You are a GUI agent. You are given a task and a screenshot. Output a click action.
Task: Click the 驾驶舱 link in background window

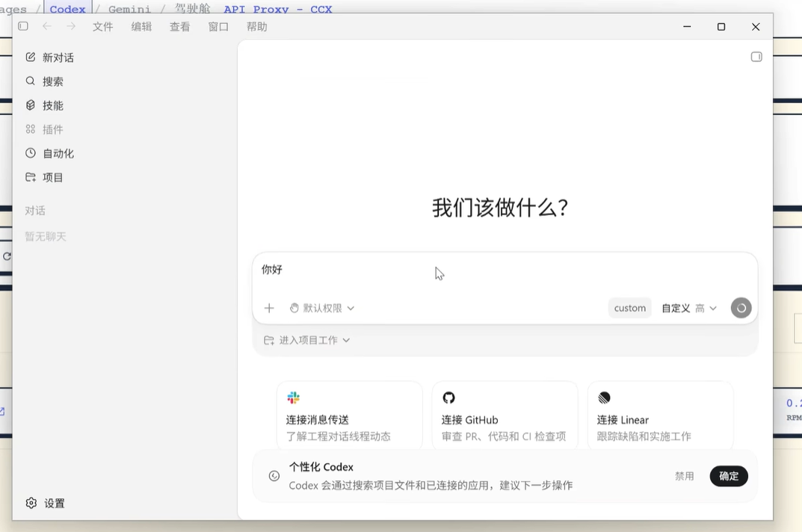192,9
